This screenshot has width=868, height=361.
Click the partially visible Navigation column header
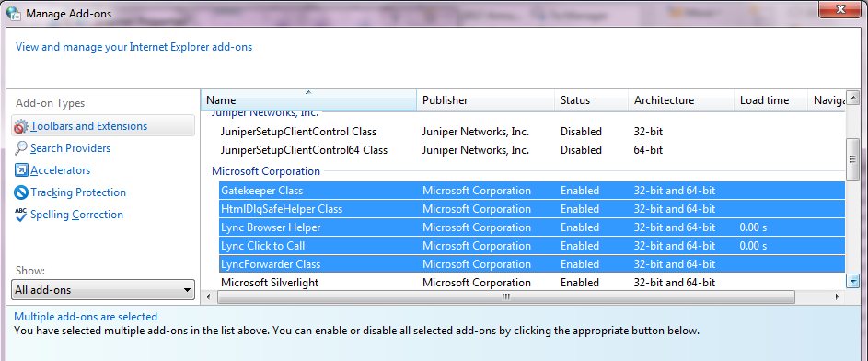(x=827, y=100)
